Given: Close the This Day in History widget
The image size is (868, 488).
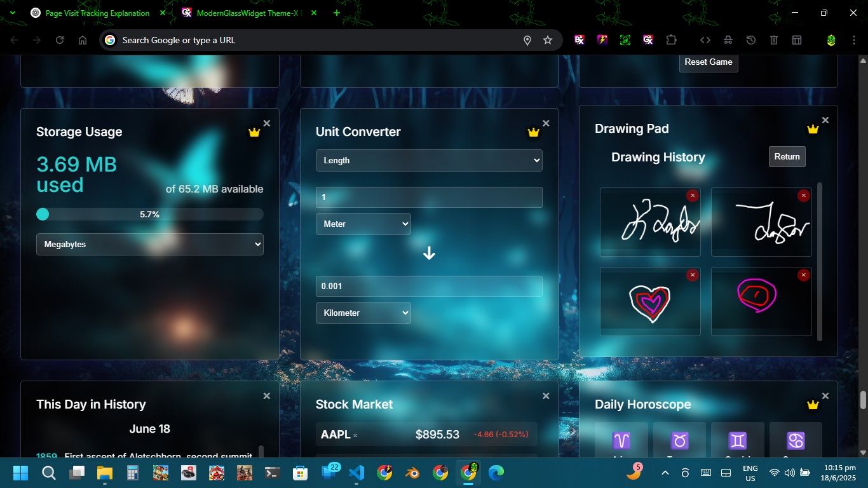Looking at the screenshot, I should (x=267, y=396).
